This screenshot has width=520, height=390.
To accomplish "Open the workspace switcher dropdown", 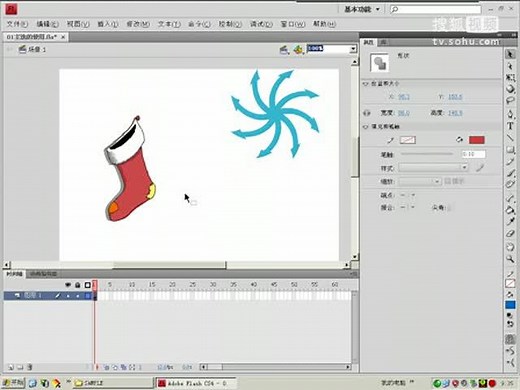I will click(362, 9).
